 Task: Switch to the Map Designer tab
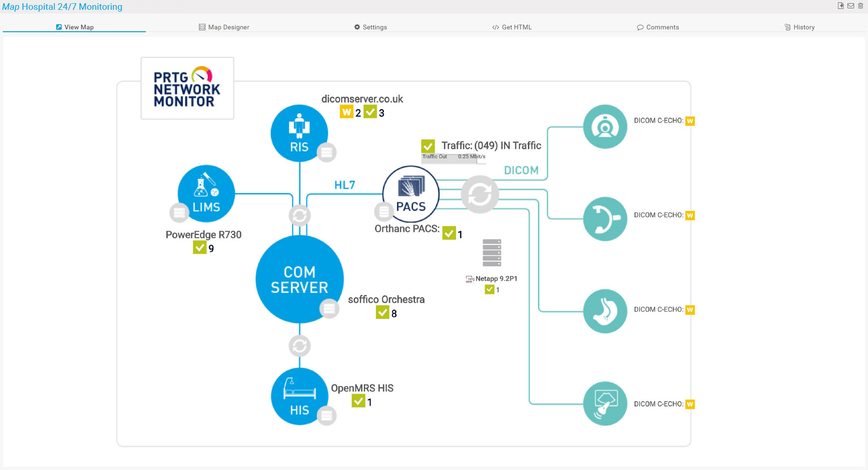[x=224, y=27]
